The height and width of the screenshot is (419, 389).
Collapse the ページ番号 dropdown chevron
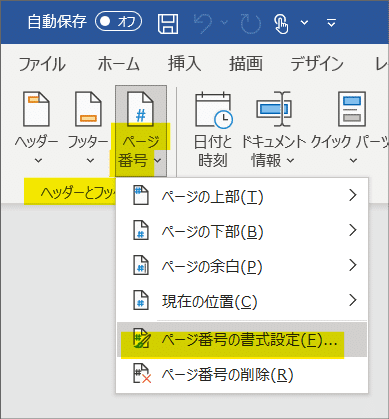pos(158,161)
